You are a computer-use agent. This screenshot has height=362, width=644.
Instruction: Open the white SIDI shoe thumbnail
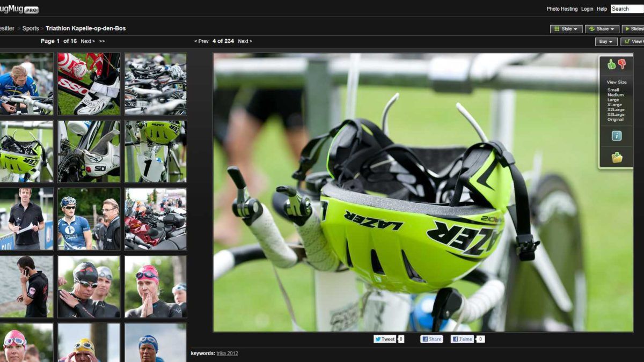[89, 151]
